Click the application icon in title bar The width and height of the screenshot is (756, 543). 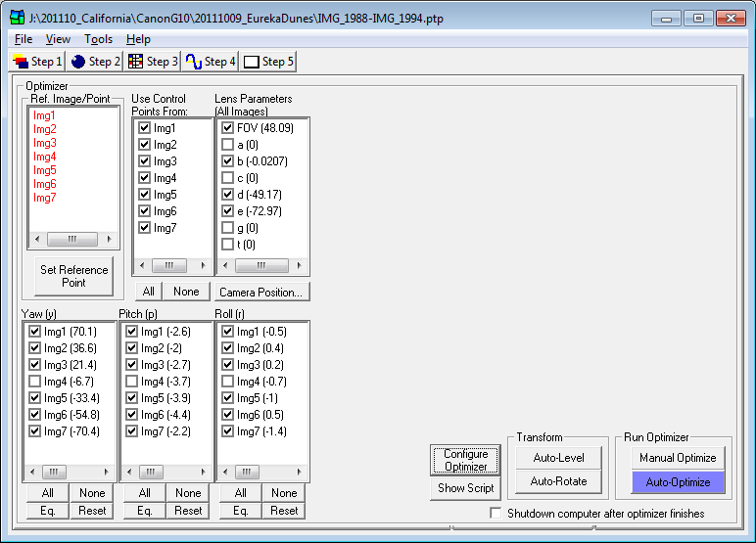(x=18, y=18)
